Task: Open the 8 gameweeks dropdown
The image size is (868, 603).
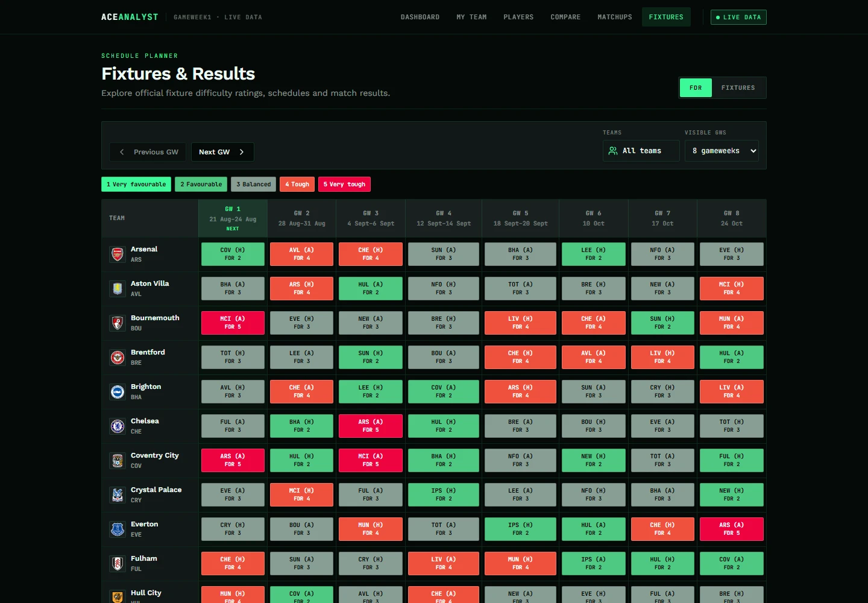Action: pos(722,151)
